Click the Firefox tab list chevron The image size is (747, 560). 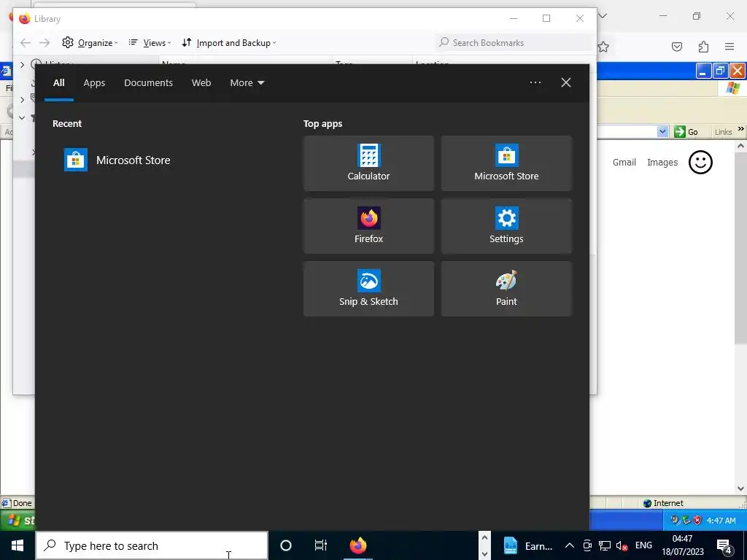(x=603, y=16)
